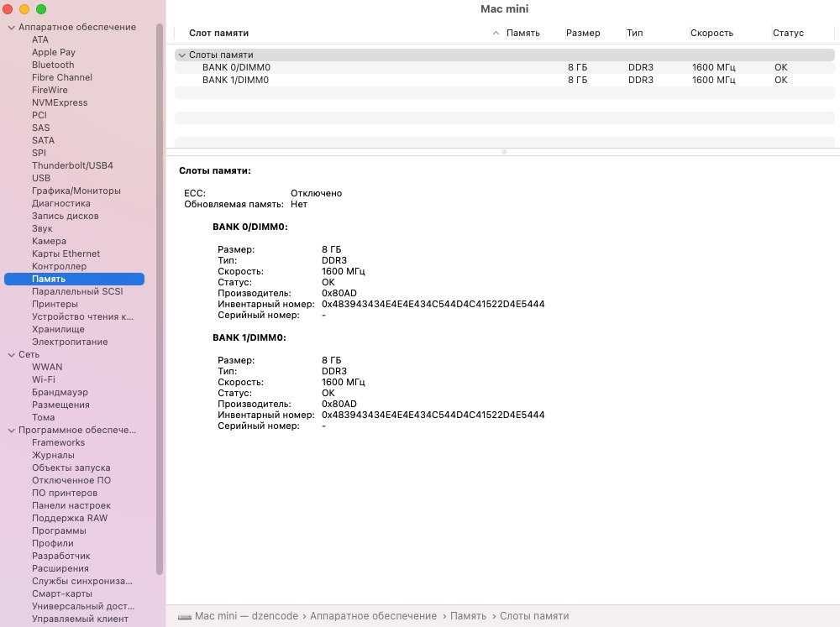Select WWAN under Сеть

point(47,368)
